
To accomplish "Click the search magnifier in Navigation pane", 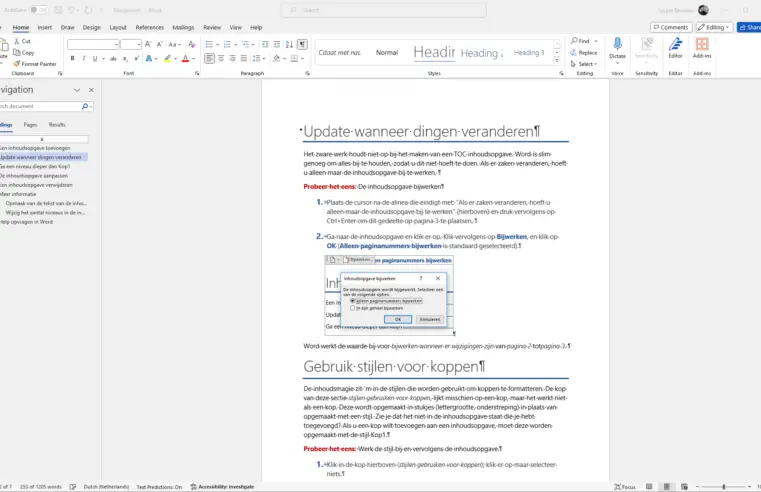I will tap(85, 106).
